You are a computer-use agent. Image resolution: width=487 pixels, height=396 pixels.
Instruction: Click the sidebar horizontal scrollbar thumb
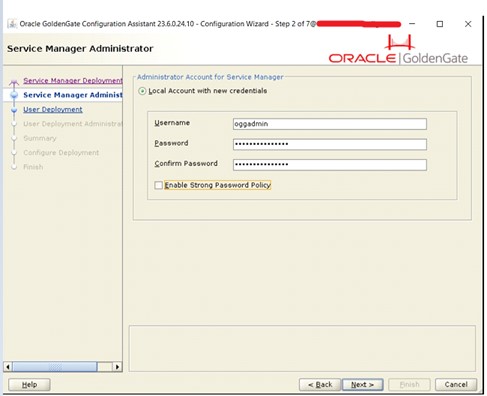click(55, 367)
